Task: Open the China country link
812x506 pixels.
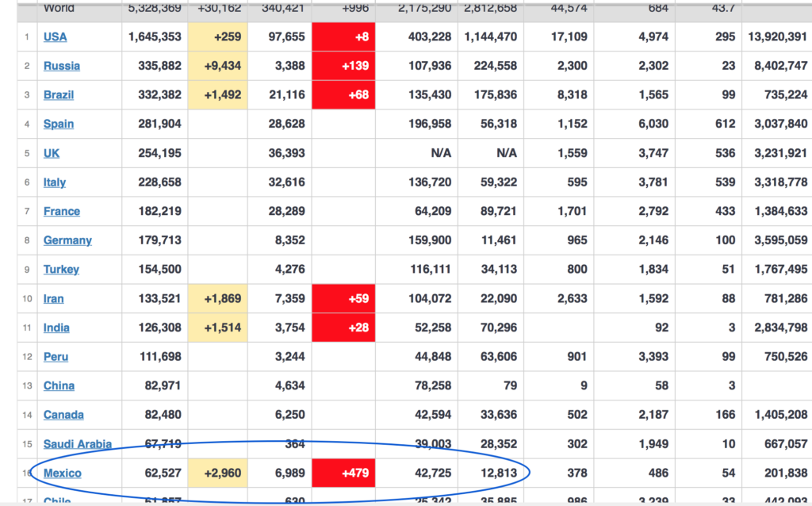Action: tap(59, 385)
